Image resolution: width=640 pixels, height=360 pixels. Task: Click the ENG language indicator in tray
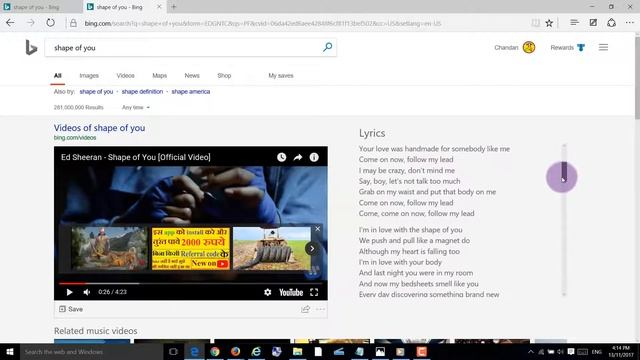click(x=597, y=352)
